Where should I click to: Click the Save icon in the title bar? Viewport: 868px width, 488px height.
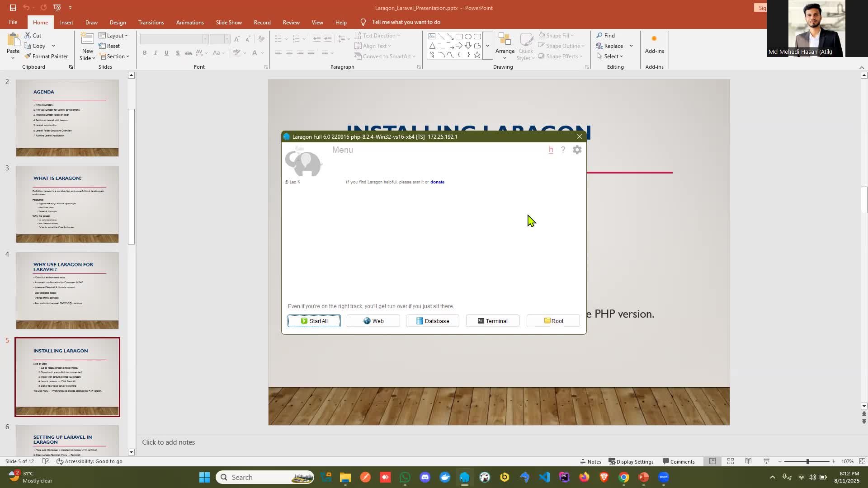coord(13,8)
